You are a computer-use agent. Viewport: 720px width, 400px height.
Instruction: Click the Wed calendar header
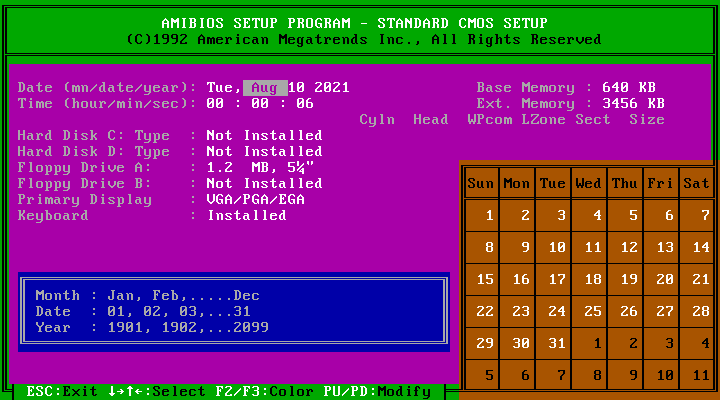tap(589, 183)
